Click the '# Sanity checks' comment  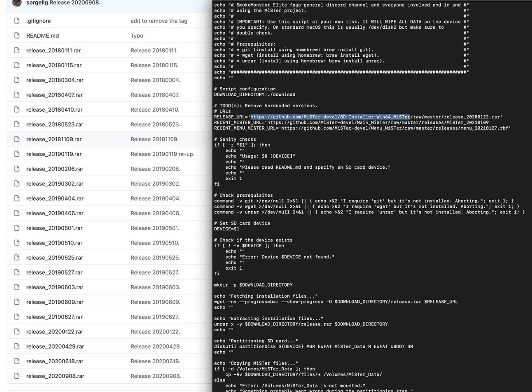click(x=235, y=139)
